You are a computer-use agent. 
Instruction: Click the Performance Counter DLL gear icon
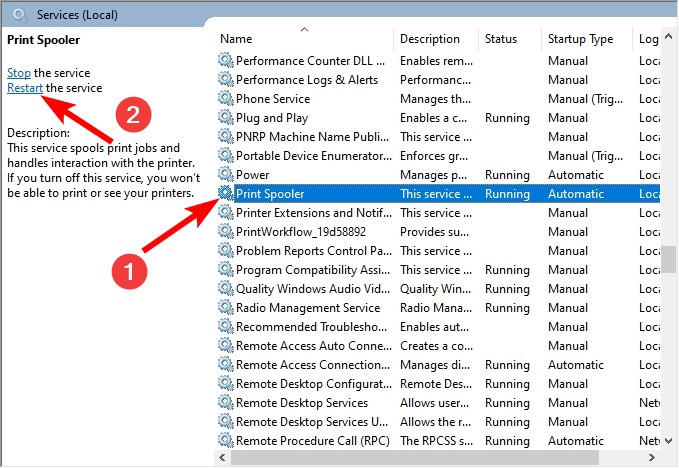[226, 60]
